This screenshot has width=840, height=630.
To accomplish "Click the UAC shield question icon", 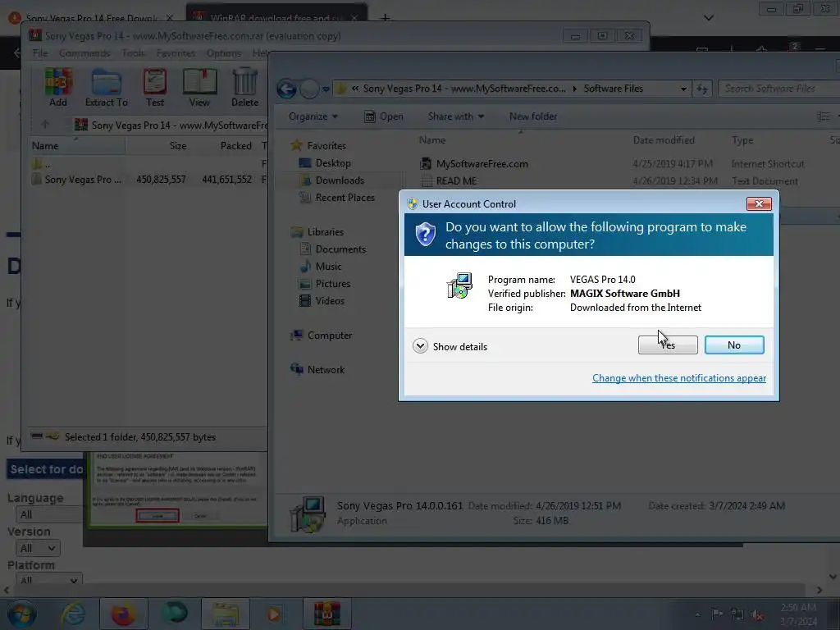I will click(426, 234).
